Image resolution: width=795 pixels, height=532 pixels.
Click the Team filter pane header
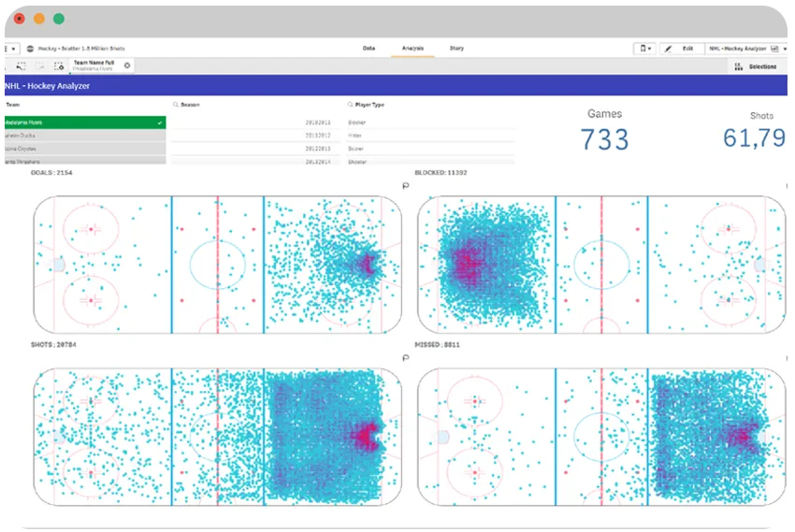click(13, 105)
